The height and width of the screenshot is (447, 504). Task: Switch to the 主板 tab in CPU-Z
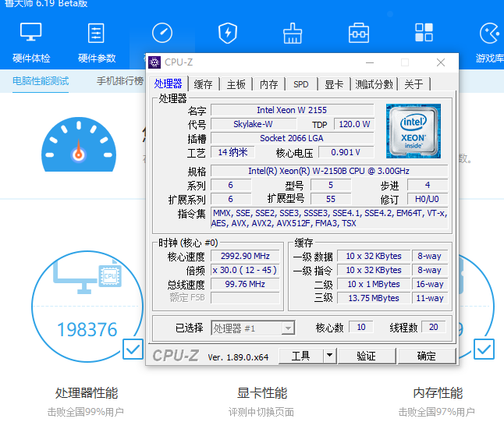[x=236, y=84]
